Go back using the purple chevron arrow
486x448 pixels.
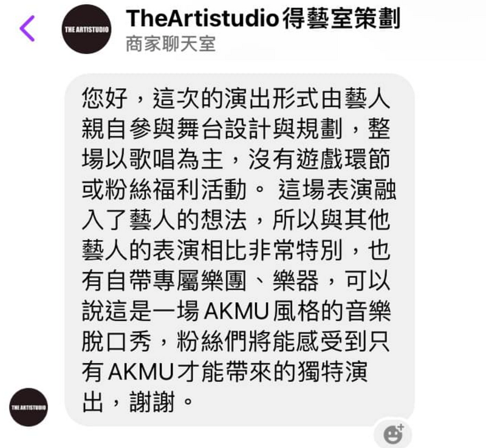27,29
